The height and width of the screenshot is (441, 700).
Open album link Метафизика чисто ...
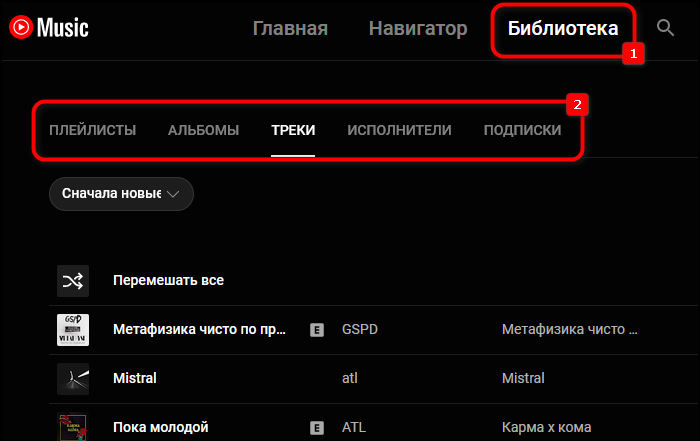570,329
